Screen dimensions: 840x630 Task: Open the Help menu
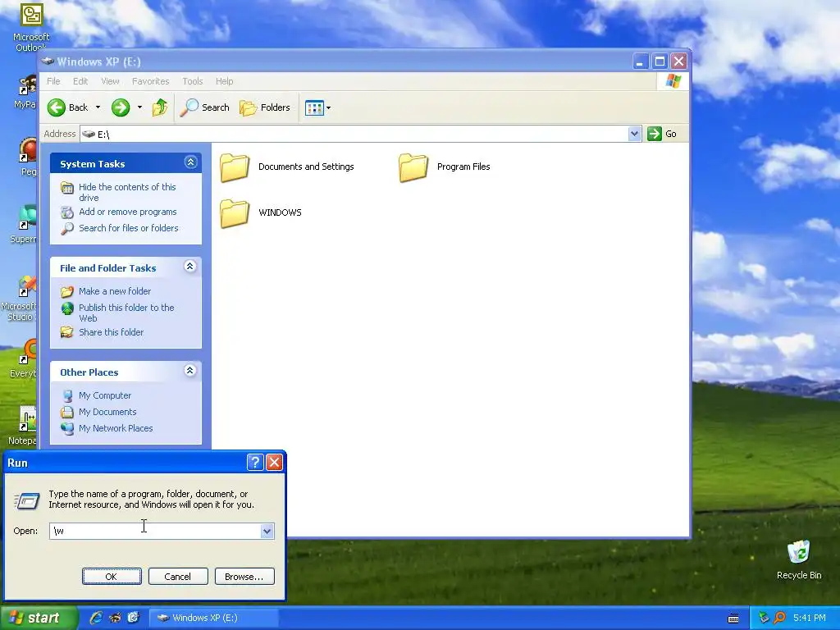tap(225, 81)
